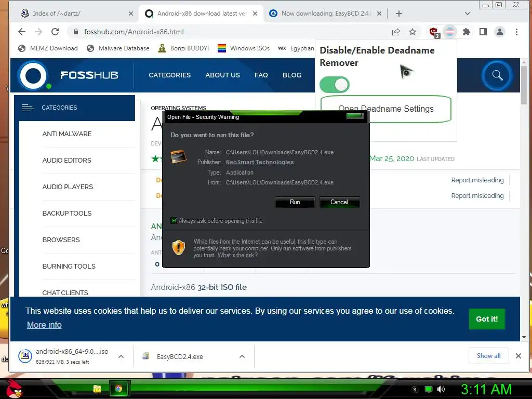Open the Extensions puzzle icon

(x=467, y=32)
